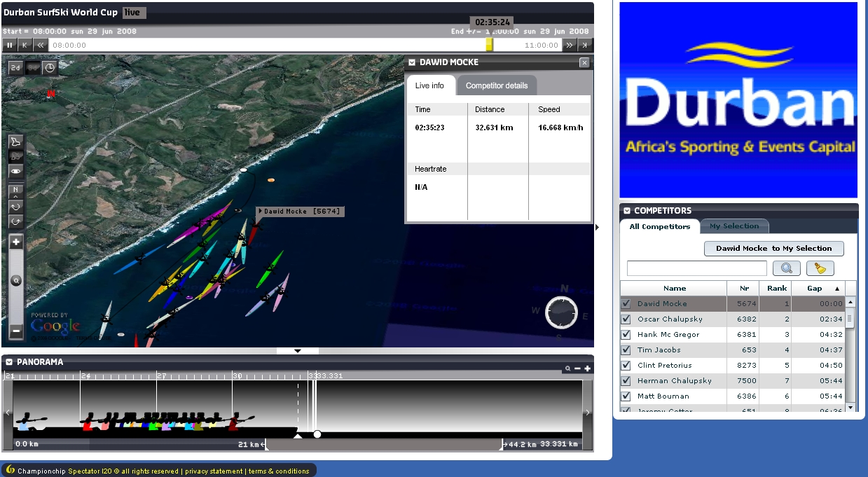Switch to My Selection tab
Screen dimensions: 868x477
click(x=733, y=226)
